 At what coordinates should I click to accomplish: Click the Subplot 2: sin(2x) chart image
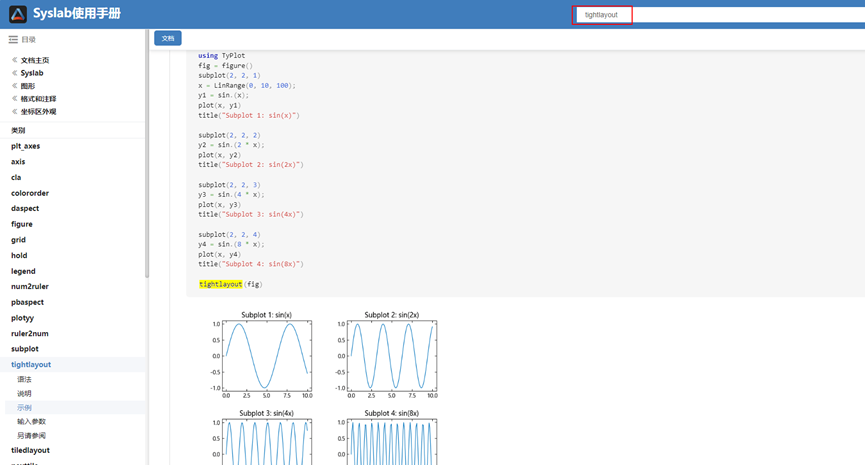click(386, 355)
